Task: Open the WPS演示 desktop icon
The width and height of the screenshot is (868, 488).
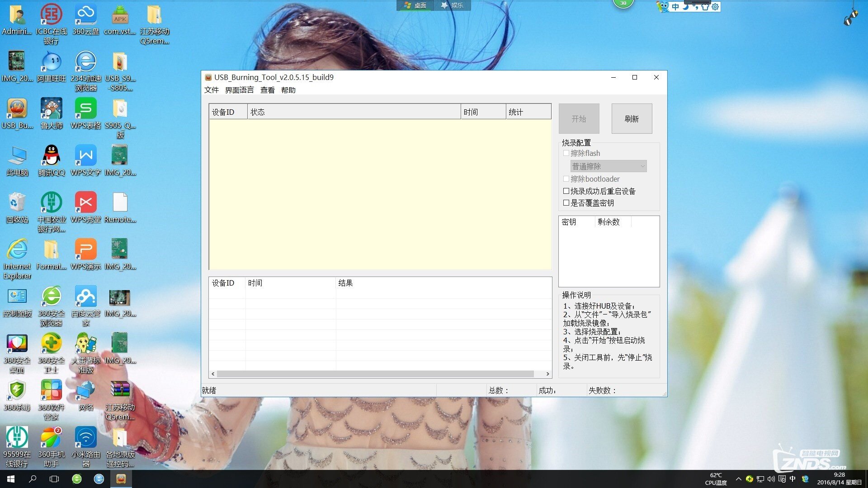Action: click(x=85, y=254)
